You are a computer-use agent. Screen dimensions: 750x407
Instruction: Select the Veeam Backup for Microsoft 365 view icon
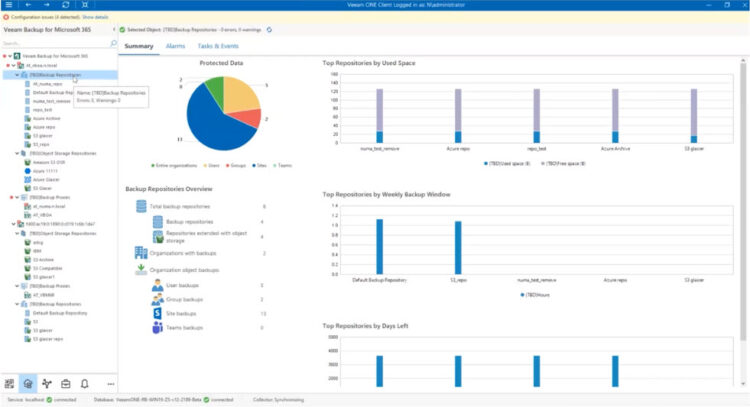point(28,384)
